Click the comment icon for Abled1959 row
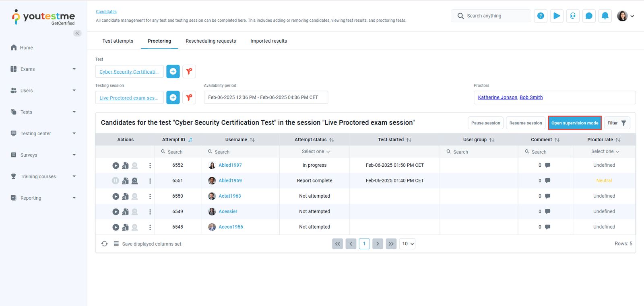 (547, 181)
